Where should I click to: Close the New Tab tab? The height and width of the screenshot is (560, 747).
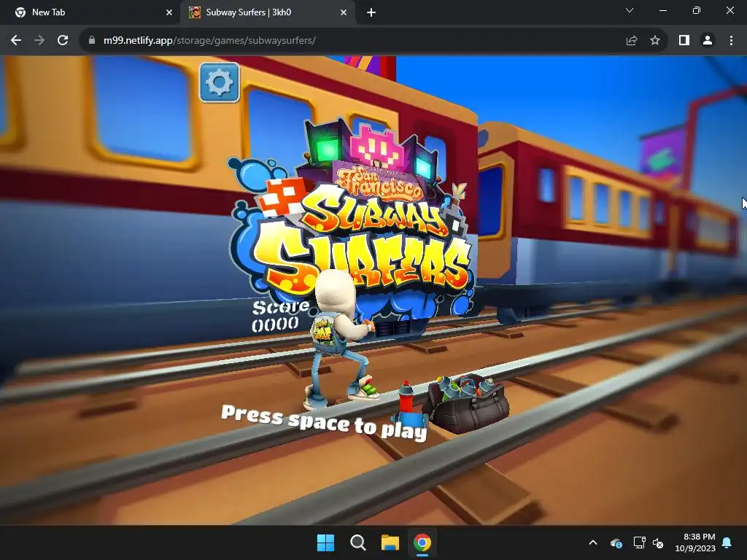point(169,12)
